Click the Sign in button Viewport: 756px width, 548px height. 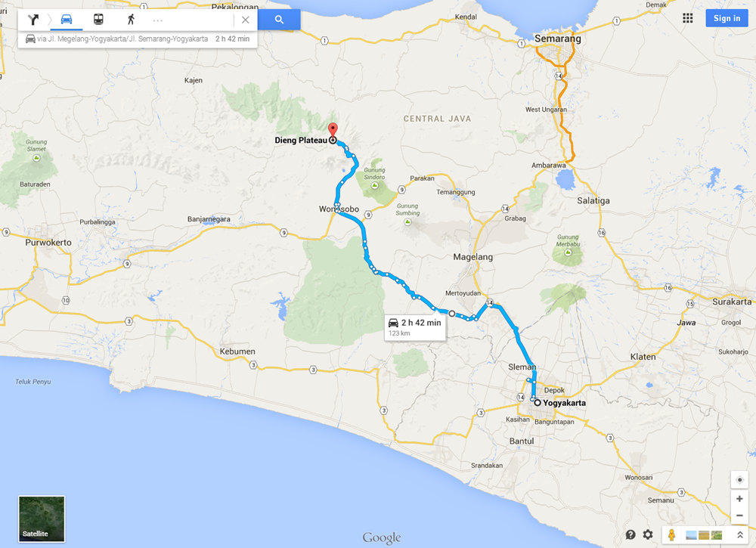point(727,18)
